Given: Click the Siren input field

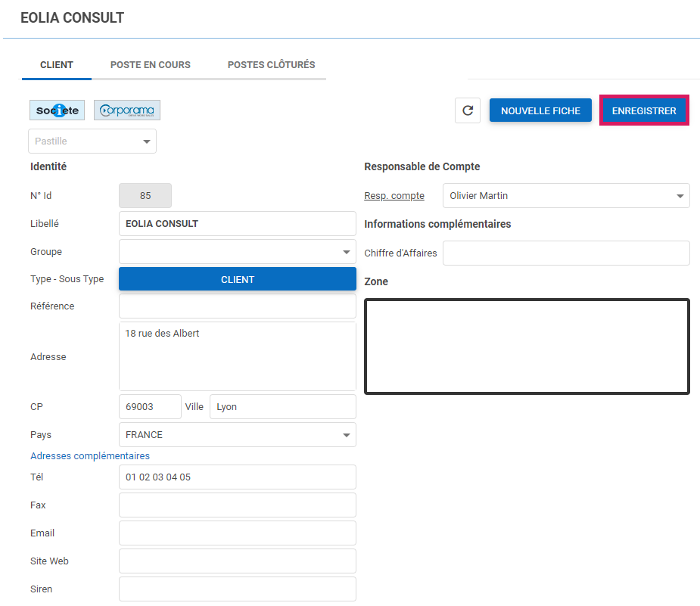Looking at the screenshot, I should tap(237, 589).
